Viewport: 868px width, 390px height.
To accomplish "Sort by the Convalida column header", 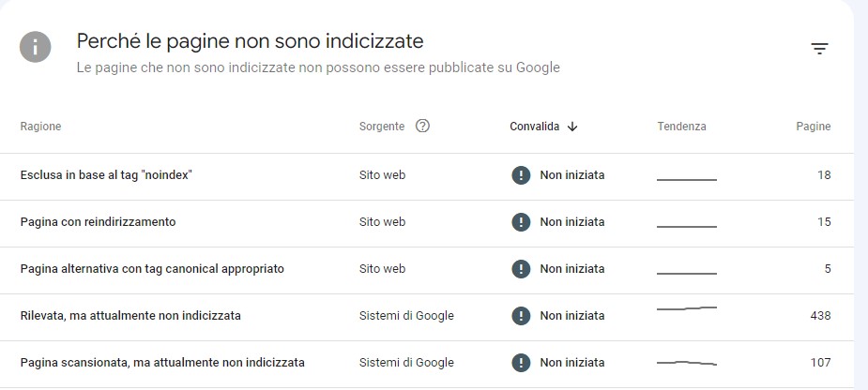I will [534, 127].
